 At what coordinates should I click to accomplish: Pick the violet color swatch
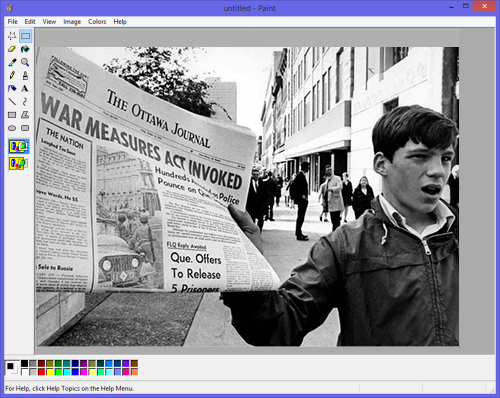126,363
